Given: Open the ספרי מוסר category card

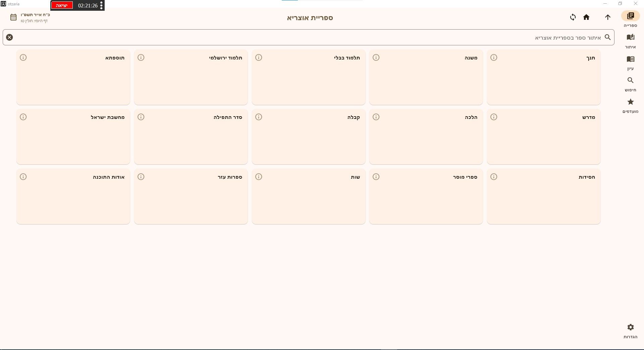Looking at the screenshot, I should tap(426, 196).
